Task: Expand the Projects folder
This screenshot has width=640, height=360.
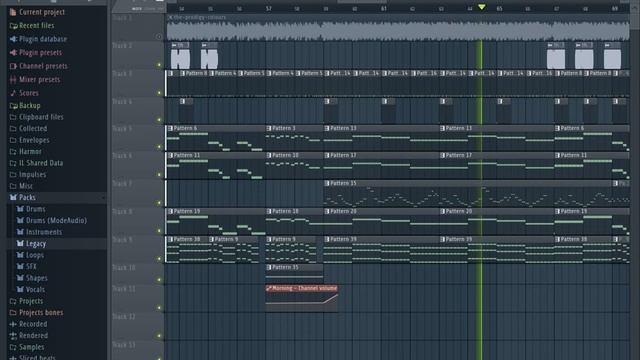Action: pyautogui.click(x=13, y=301)
